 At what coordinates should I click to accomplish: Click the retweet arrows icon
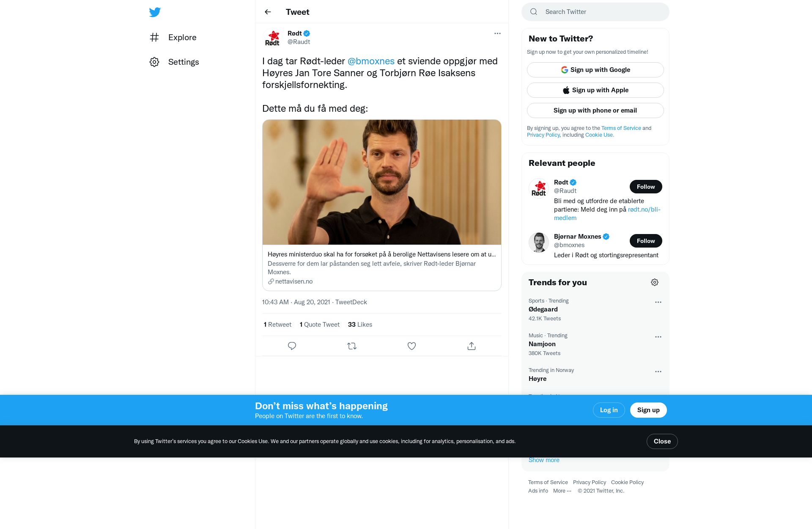point(352,346)
